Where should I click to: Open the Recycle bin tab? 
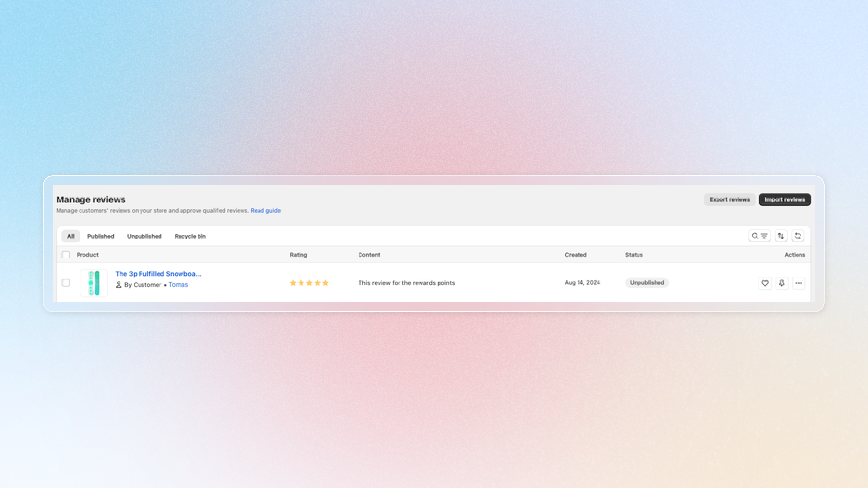point(190,236)
